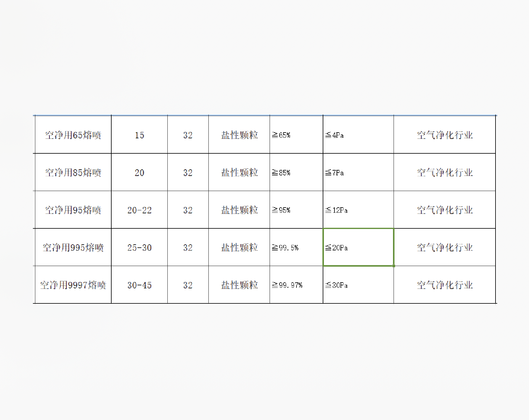Viewport: 529px width, 420px height.
Task: Select cell 空净用995熔喷
Action: click(73, 247)
